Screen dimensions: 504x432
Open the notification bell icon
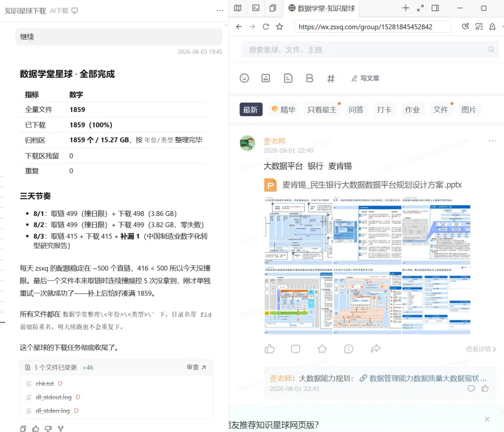(x=492, y=27)
